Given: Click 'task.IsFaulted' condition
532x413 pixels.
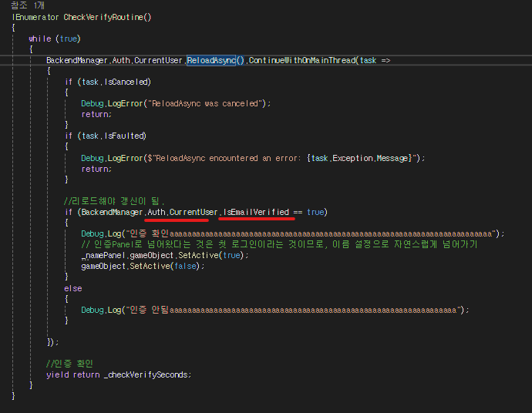Looking at the screenshot, I should click(x=113, y=136).
